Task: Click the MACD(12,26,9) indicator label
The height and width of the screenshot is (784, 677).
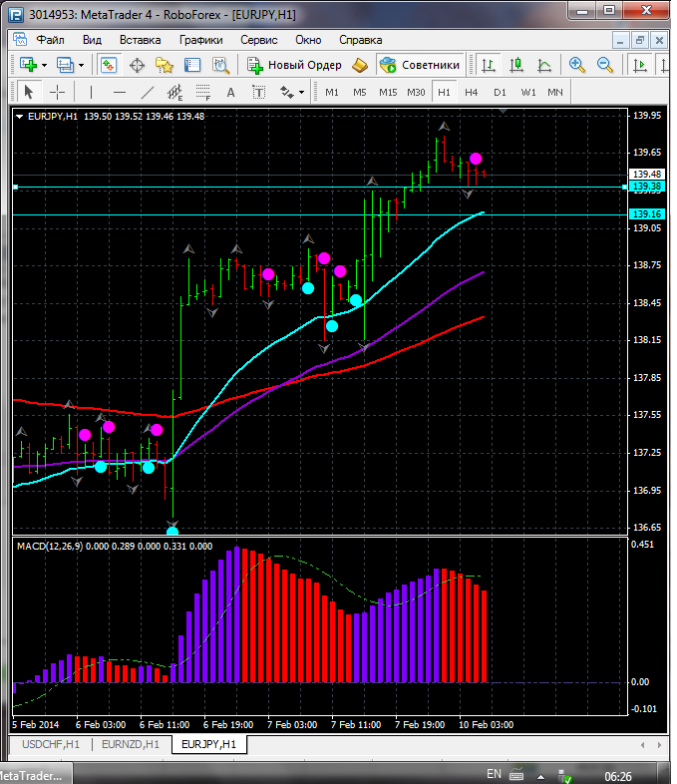Action: pos(50,547)
